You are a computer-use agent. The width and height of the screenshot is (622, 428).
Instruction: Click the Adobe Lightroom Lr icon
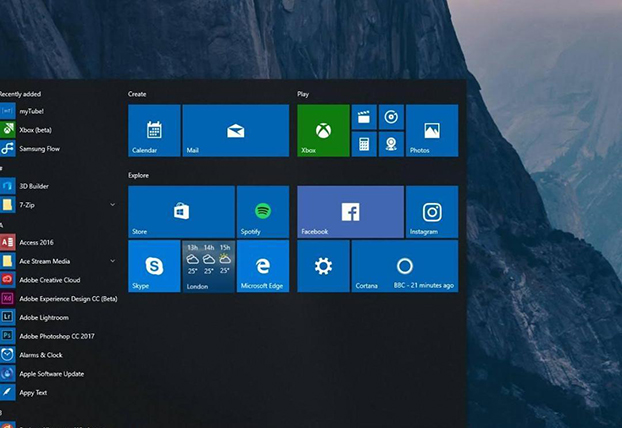tap(8, 317)
